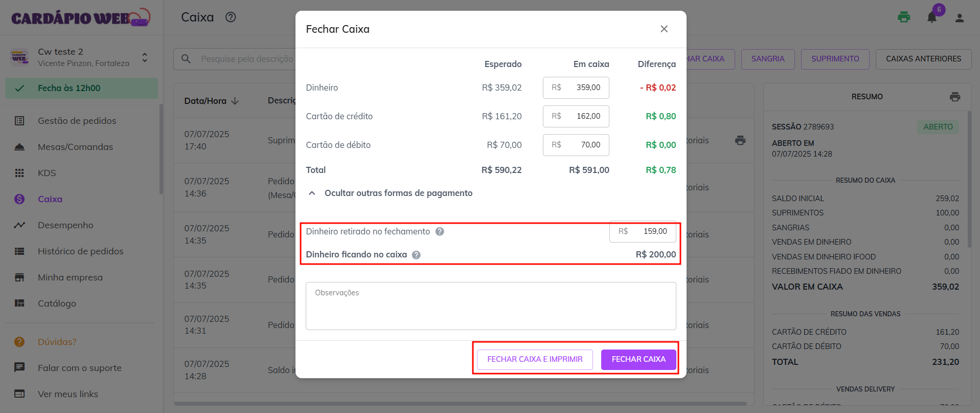
Task: Show help for Dinheiro ficando no caixa
Action: tap(416, 255)
